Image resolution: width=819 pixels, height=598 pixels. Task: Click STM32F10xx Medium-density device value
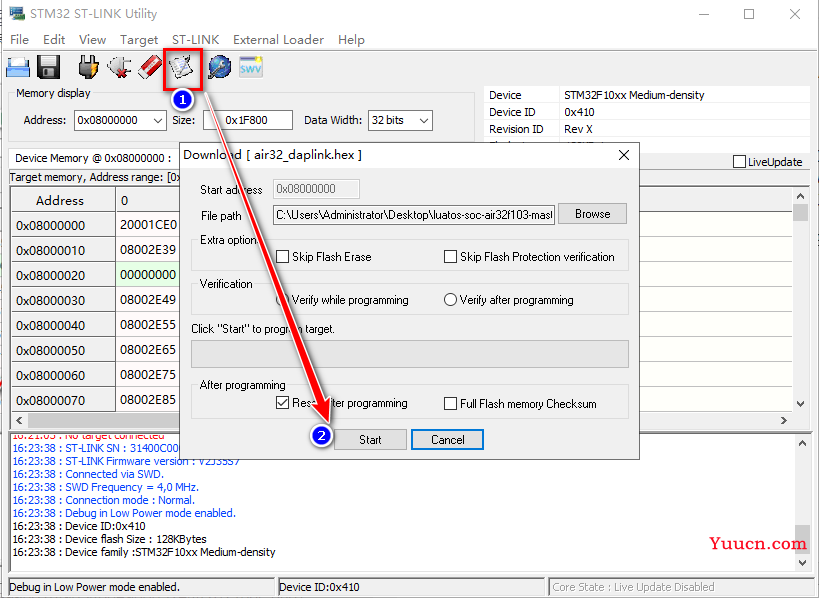point(634,95)
